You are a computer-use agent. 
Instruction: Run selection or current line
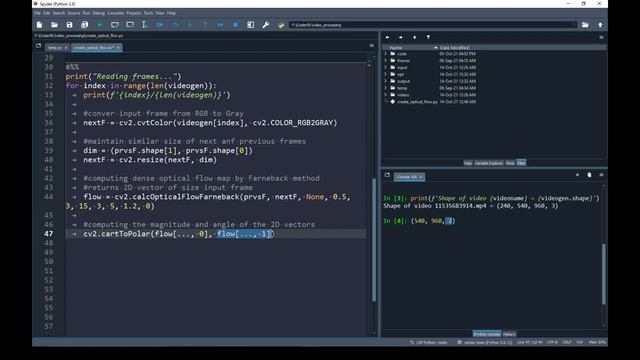pos(144,25)
